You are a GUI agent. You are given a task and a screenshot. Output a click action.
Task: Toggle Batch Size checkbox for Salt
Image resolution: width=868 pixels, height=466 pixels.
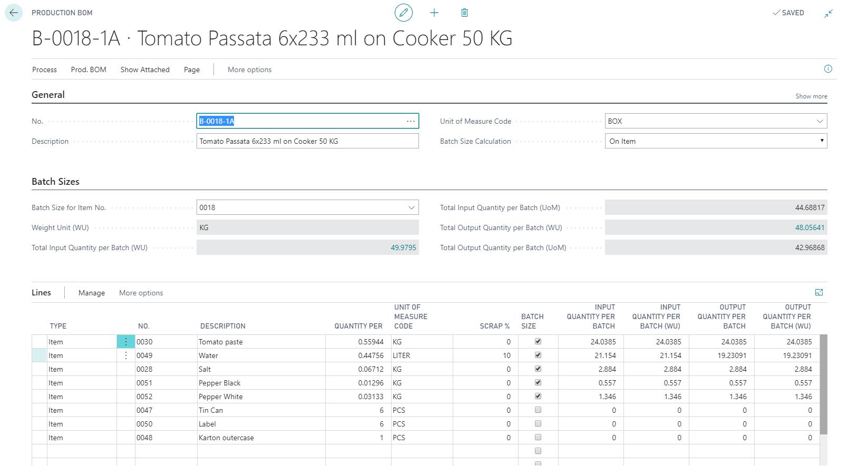(538, 369)
